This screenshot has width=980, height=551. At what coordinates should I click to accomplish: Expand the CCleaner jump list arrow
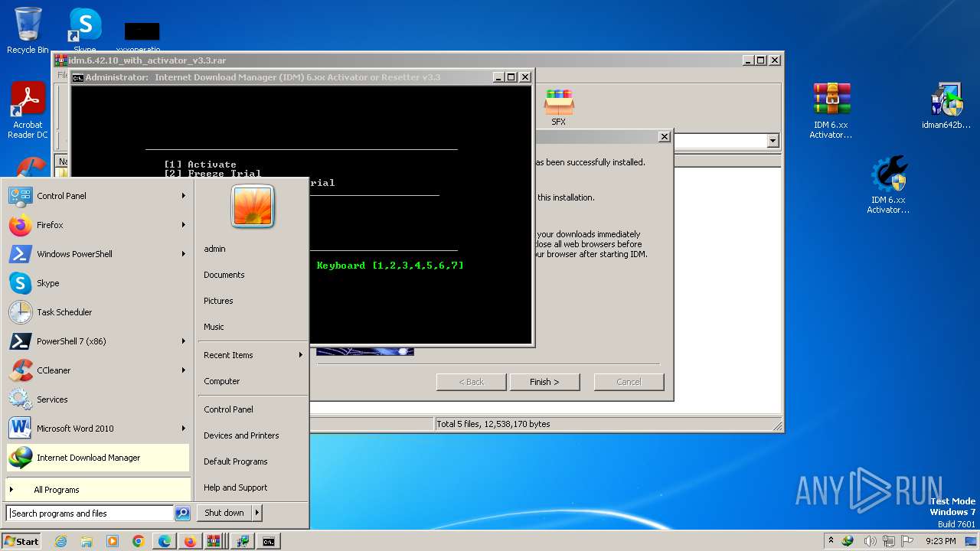click(x=184, y=370)
